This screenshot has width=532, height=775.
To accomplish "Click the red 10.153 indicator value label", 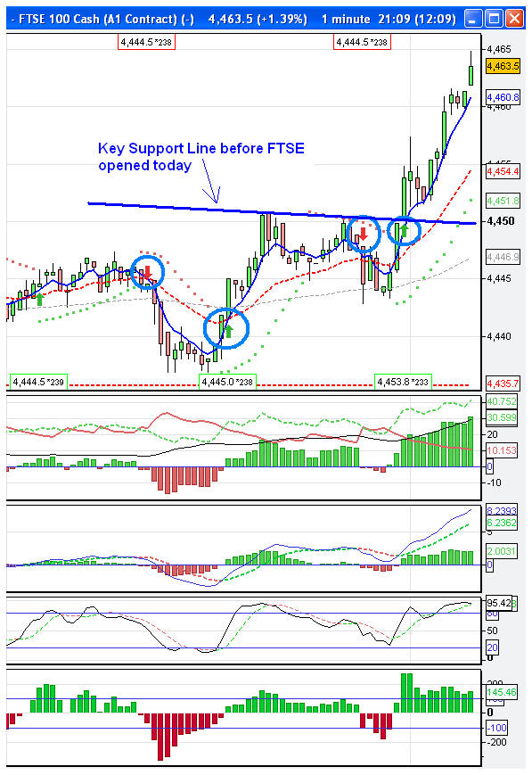I will [x=502, y=450].
